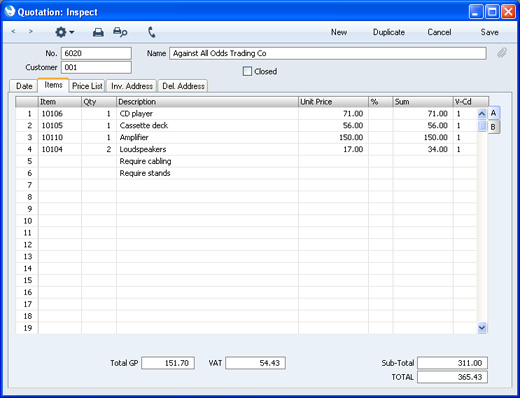Image resolution: width=520 pixels, height=398 pixels.
Task: Click the Sum column header
Action: tap(423, 102)
